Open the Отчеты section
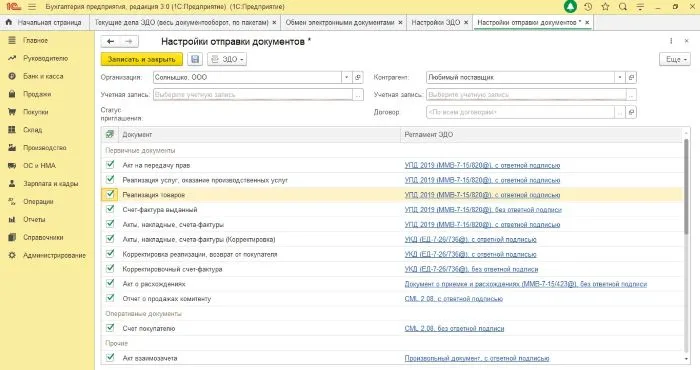The image size is (700, 370). pyautogui.click(x=34, y=219)
